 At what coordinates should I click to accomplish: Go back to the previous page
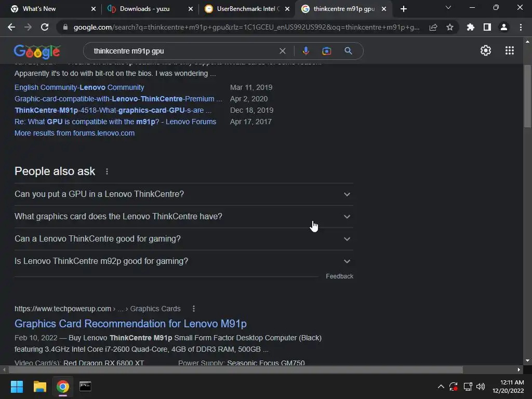pyautogui.click(x=11, y=27)
